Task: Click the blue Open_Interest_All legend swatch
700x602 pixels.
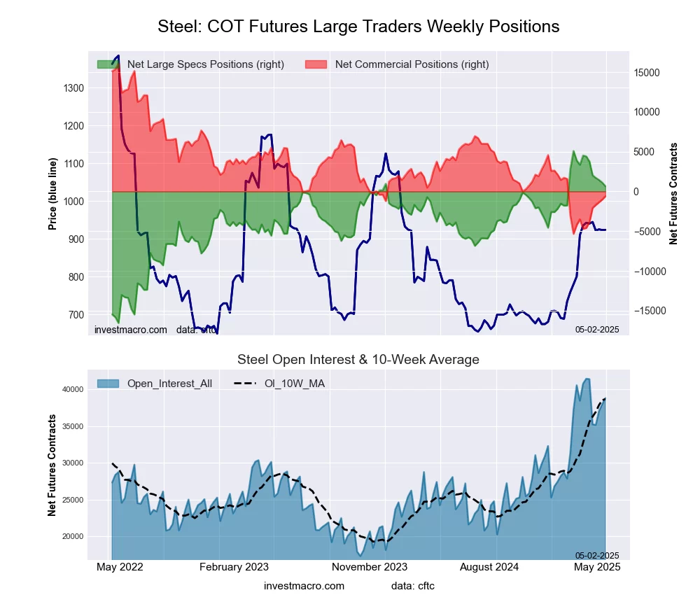Action: tap(109, 383)
